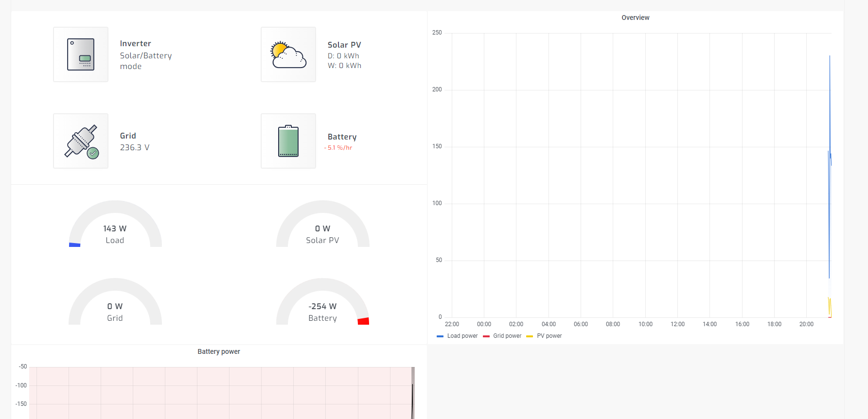Viewport: 868px width, 419px height.
Task: Click the Solar PV sun-cloud icon
Action: 288,54
